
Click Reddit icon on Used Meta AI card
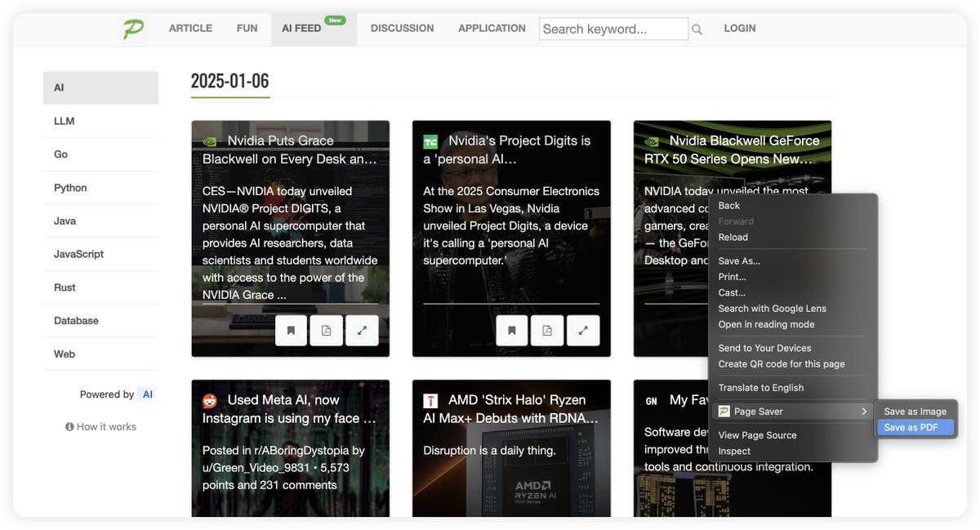pyautogui.click(x=210, y=401)
